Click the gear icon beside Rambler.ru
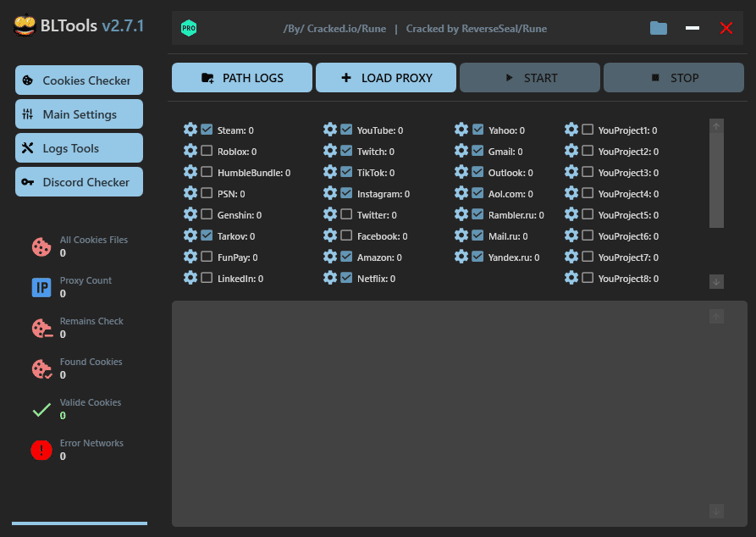 pos(461,214)
